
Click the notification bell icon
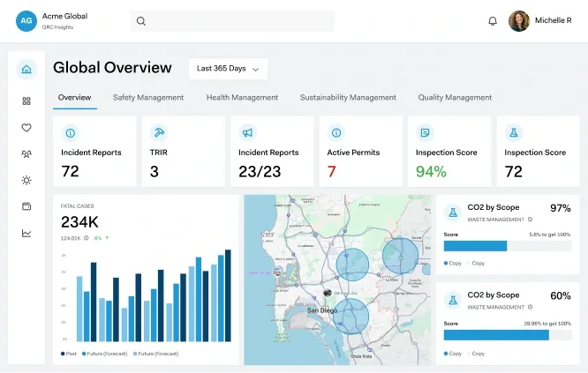493,21
